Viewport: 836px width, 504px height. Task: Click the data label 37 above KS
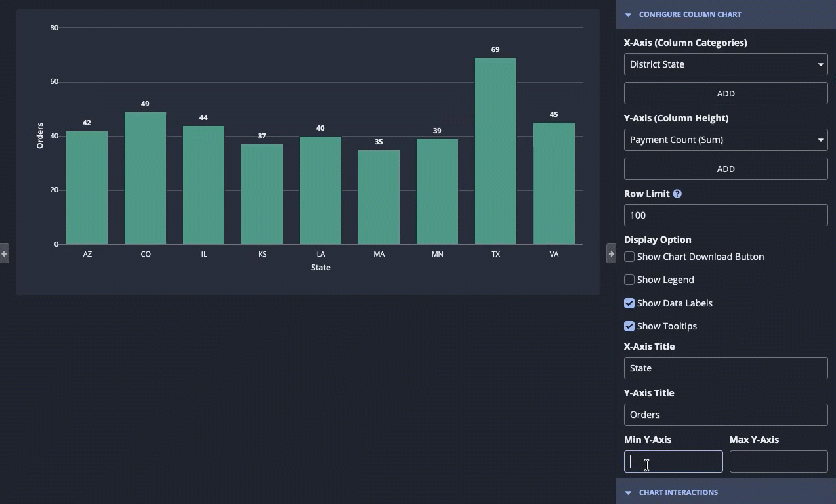click(x=262, y=136)
